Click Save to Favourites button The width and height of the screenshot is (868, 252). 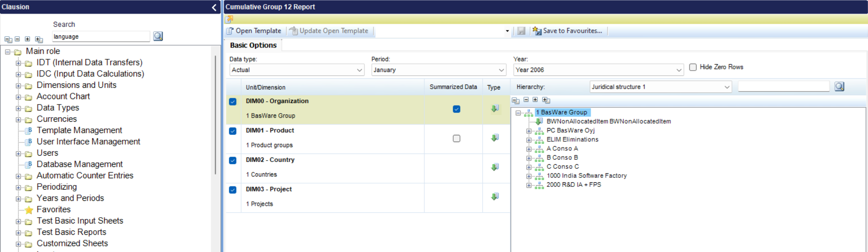[568, 31]
